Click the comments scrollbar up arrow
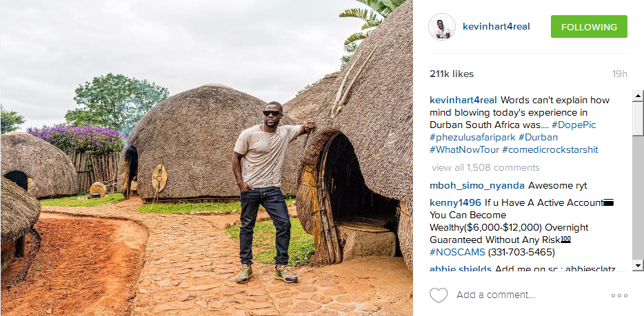The width and height of the screenshot is (644, 316). pos(638,96)
